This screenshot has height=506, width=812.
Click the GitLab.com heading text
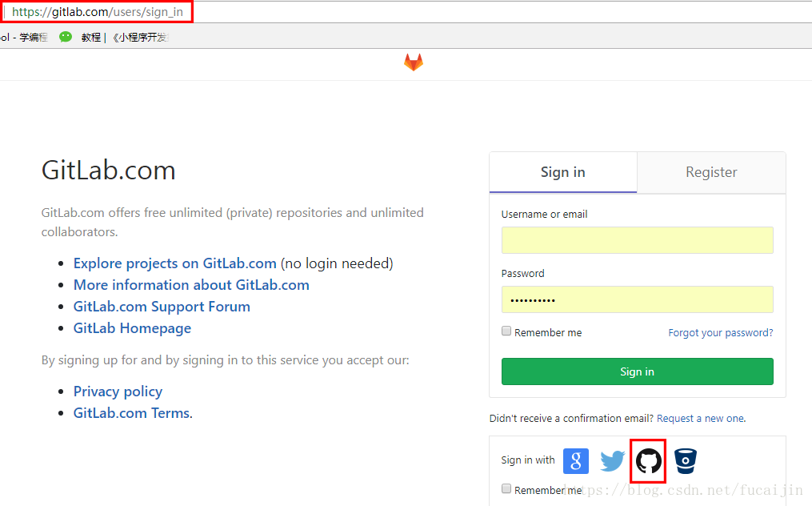click(108, 170)
